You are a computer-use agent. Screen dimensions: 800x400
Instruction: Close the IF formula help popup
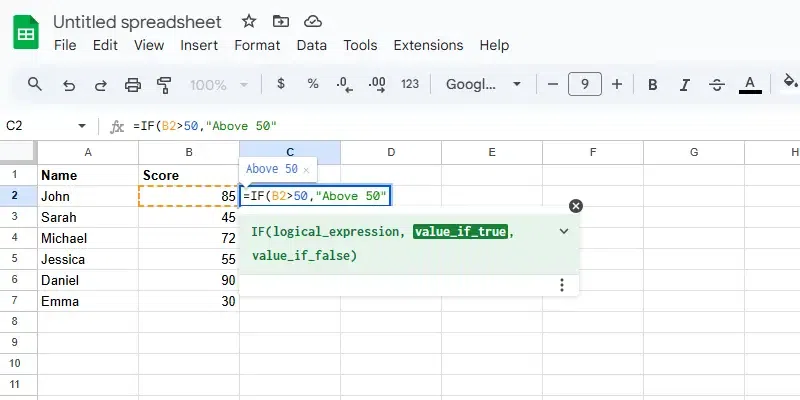(x=576, y=206)
